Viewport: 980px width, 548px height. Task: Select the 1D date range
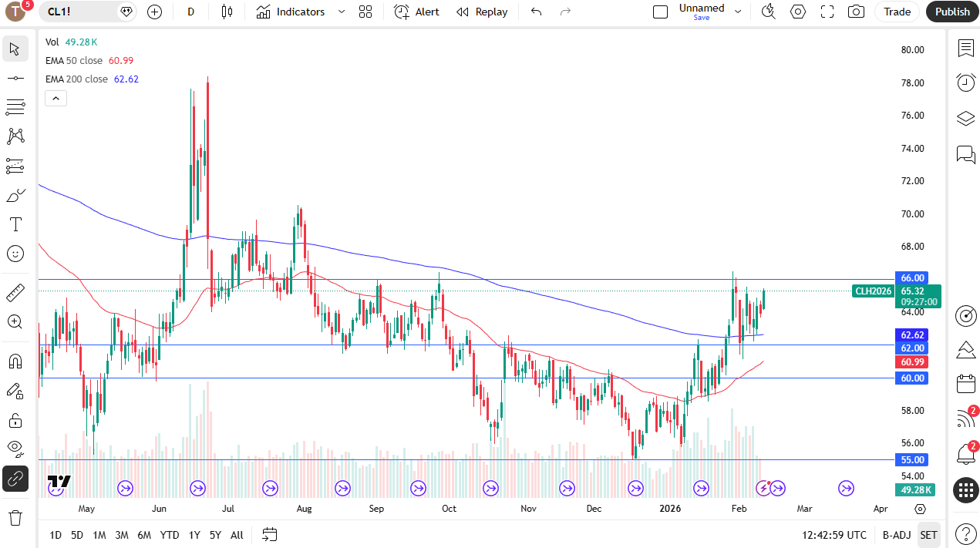coord(56,535)
